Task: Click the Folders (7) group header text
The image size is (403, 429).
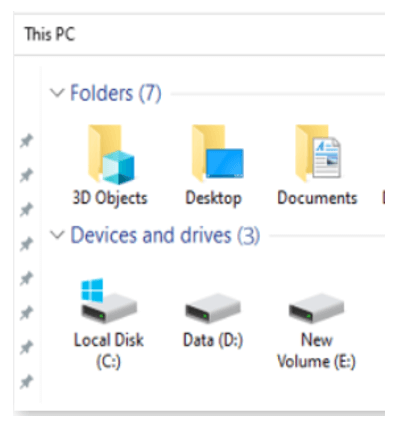Action: [116, 93]
